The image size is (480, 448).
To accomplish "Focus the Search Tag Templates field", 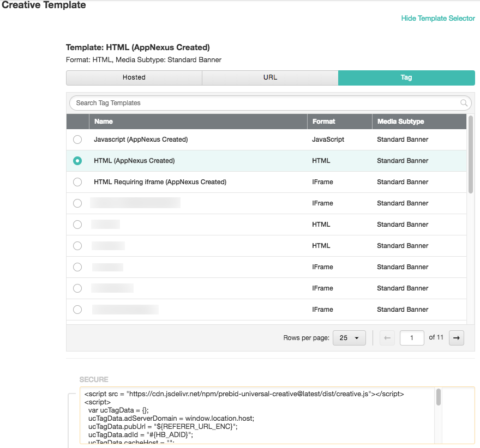I will click(262, 103).
